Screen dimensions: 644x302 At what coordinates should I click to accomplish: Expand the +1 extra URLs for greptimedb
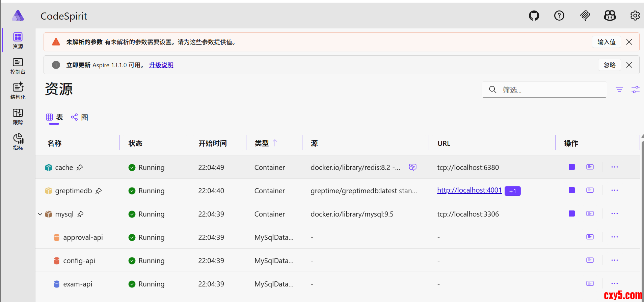click(x=512, y=191)
